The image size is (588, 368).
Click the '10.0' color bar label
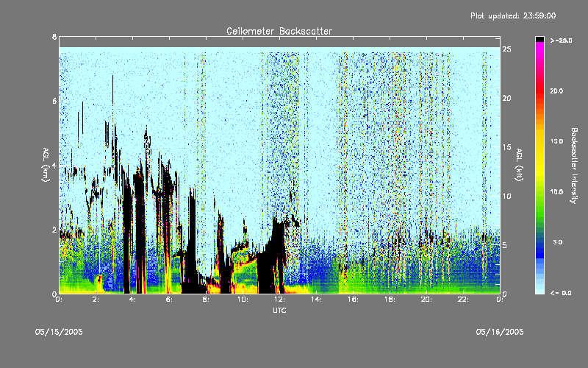pos(556,192)
